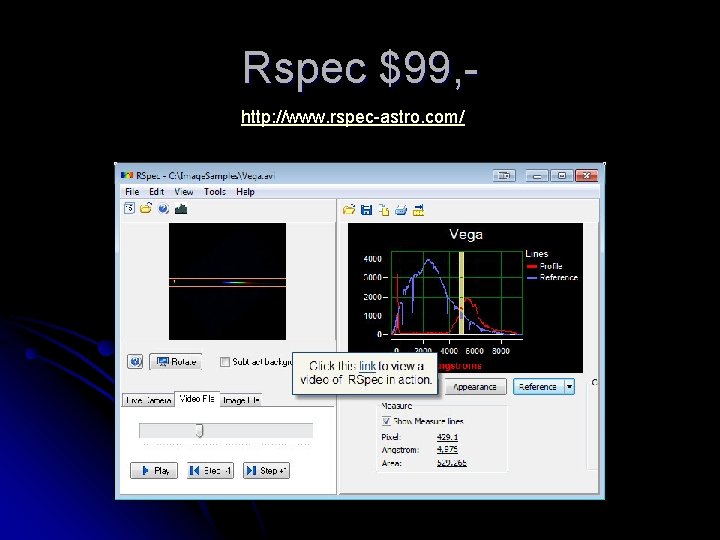Click the Pixel value 429.1

pyautogui.click(x=447, y=437)
